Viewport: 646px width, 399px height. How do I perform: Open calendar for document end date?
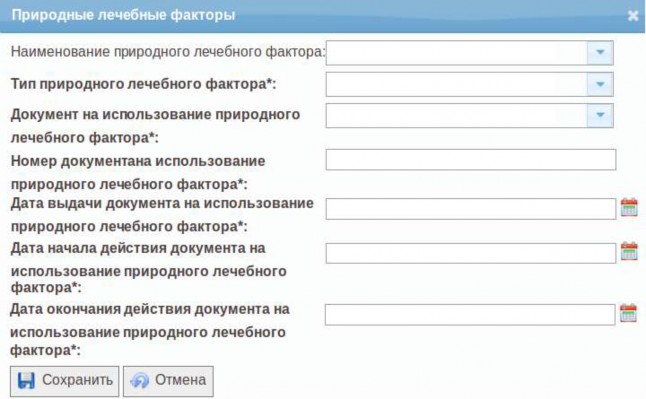click(x=628, y=313)
